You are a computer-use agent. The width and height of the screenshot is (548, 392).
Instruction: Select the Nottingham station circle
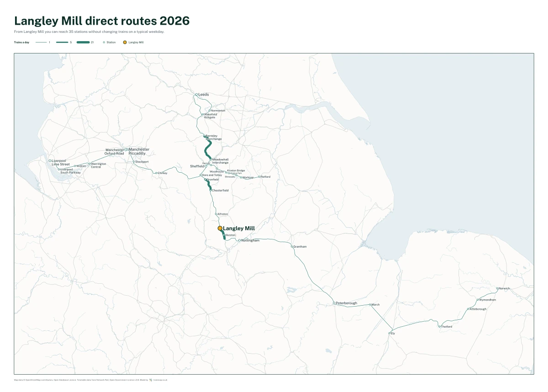coord(239,240)
